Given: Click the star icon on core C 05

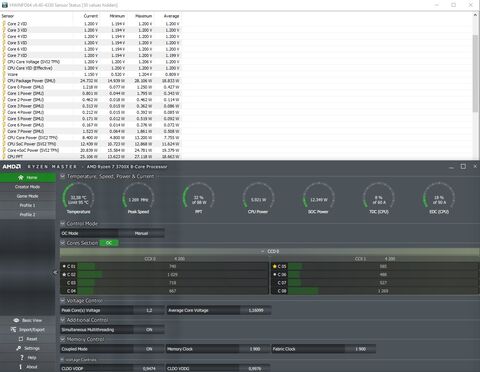Looking at the screenshot, I should pyautogui.click(x=275, y=266).
